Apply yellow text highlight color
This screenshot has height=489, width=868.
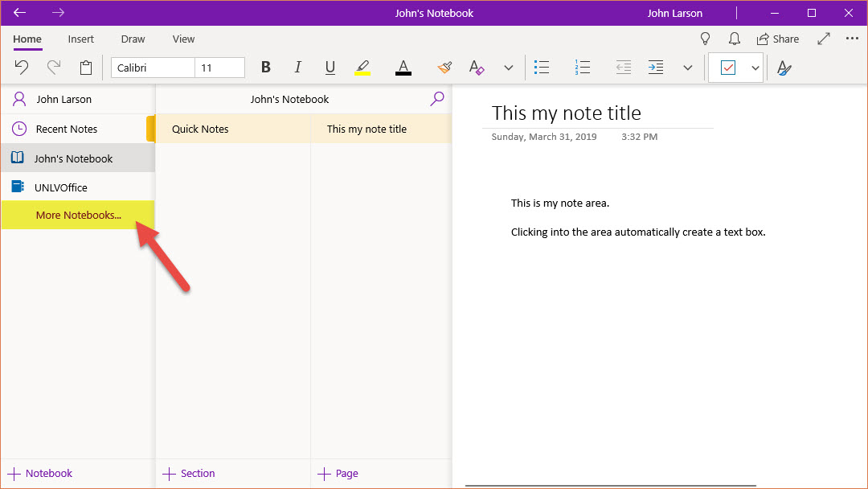point(362,68)
